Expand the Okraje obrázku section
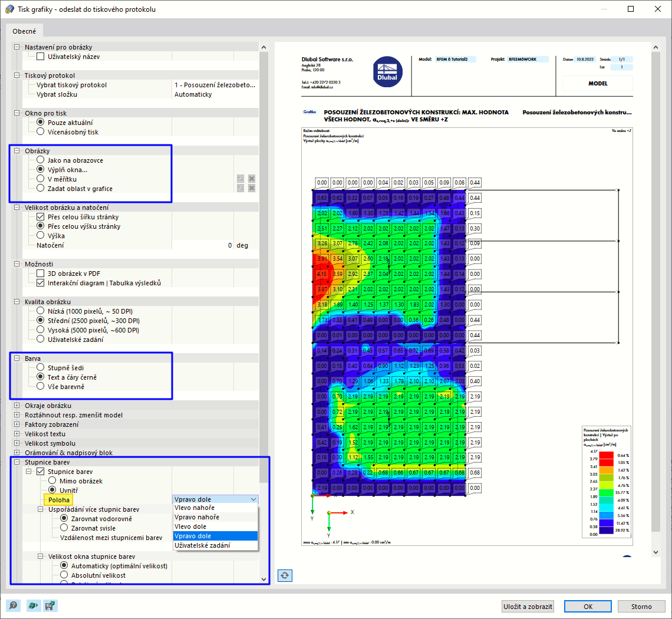672x619 pixels. click(17, 405)
